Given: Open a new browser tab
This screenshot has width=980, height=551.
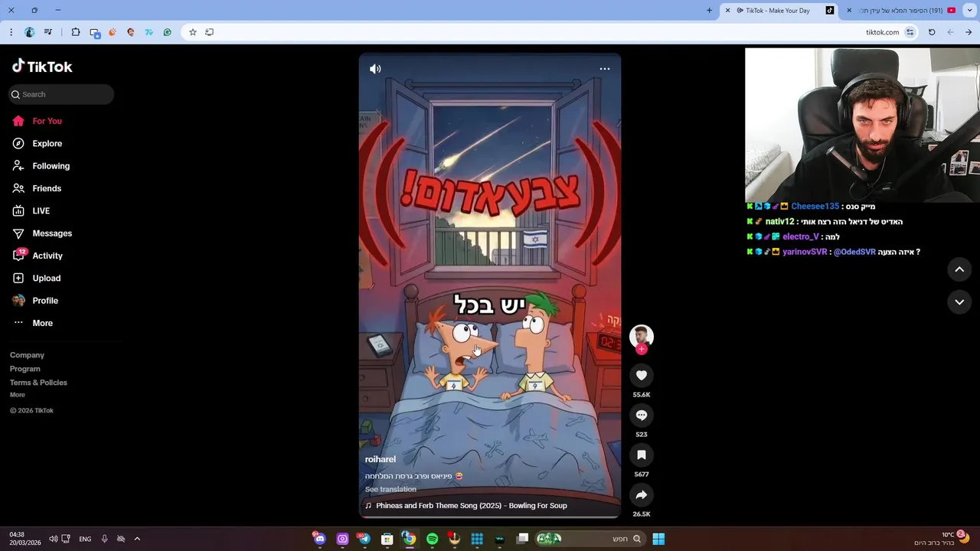Looking at the screenshot, I should 709,11.
